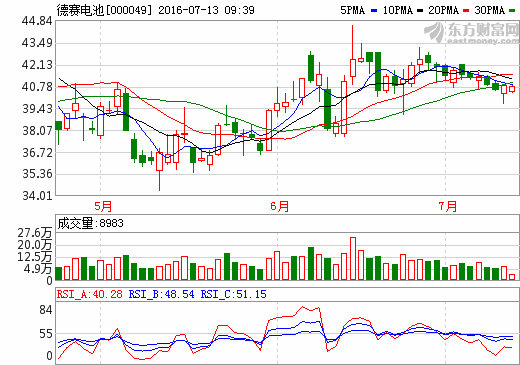The height and width of the screenshot is (365, 520).
Task: Select the 10PMA legend label
Action: click(397, 10)
